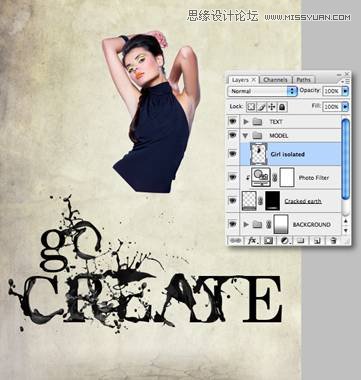This screenshot has height=380, width=361.
Task: Click the BACKGROUND group folder icon
Action: coord(257,225)
